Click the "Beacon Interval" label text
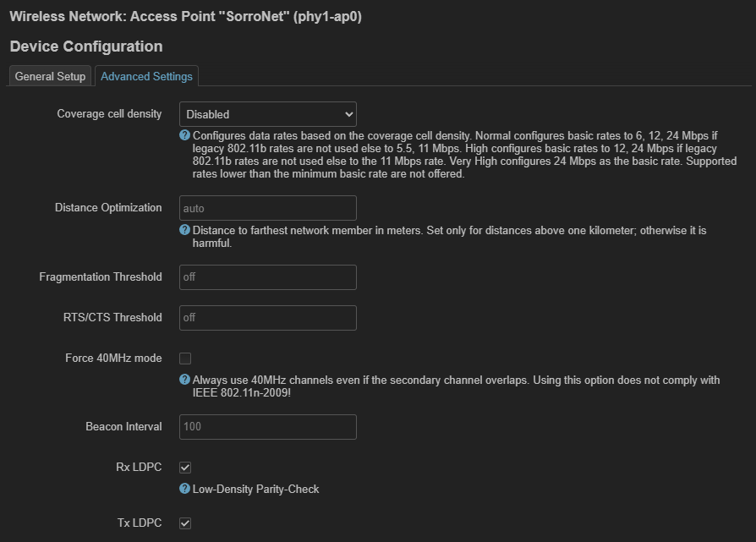This screenshot has width=756, height=542. click(x=123, y=427)
